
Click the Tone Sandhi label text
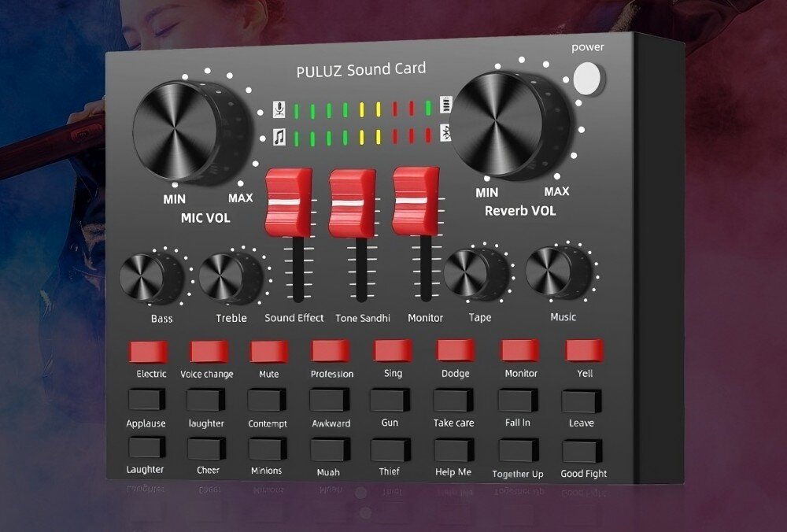pyautogui.click(x=362, y=318)
